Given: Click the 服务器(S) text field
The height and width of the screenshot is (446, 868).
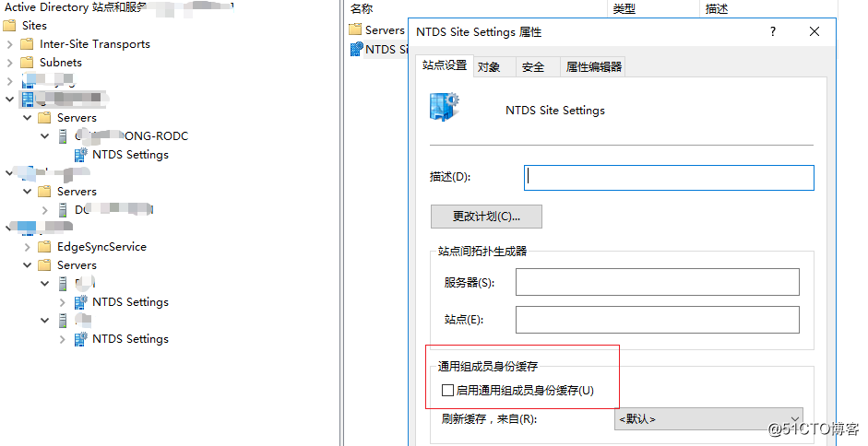Looking at the screenshot, I should click(657, 282).
